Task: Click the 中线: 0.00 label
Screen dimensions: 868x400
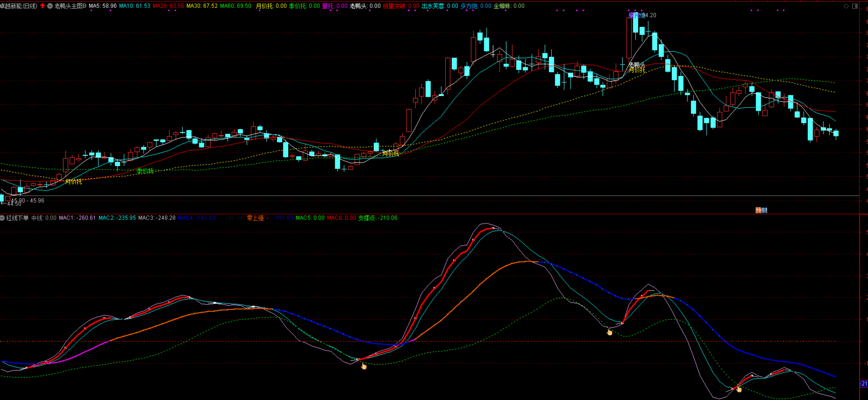Action: (44, 218)
